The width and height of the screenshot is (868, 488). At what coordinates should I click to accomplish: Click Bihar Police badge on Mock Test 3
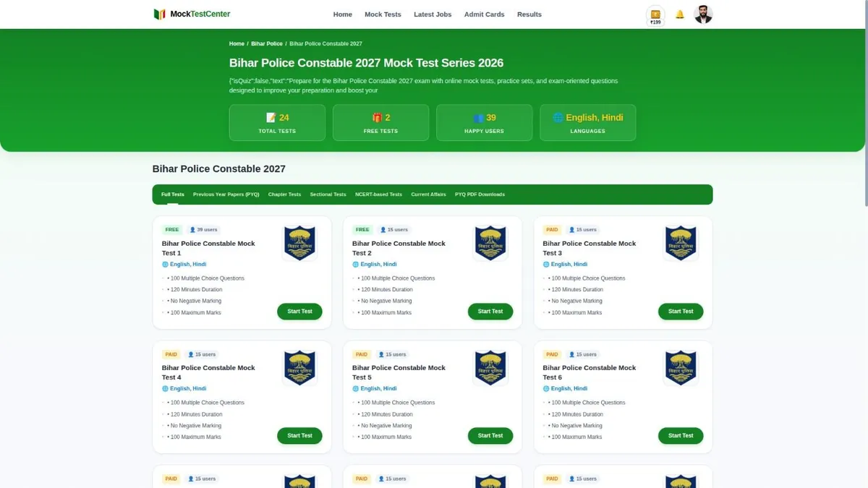(x=681, y=243)
